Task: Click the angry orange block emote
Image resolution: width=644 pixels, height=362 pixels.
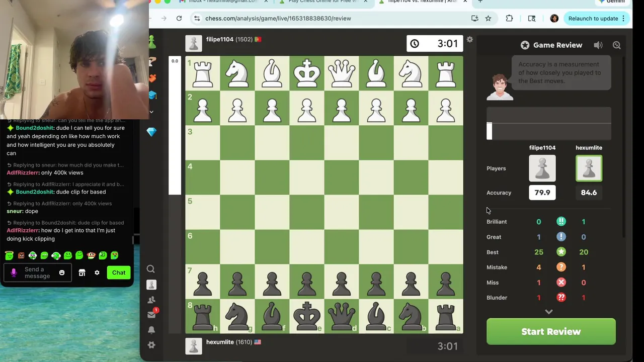Action: 21,255
